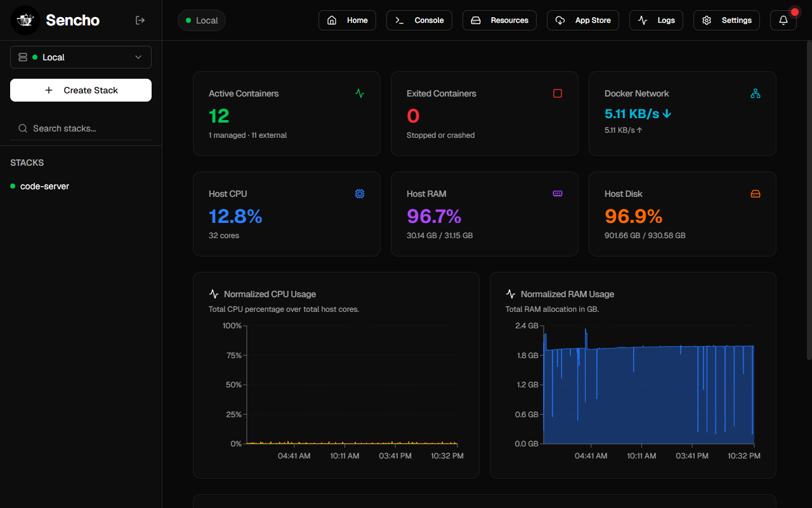Viewport: 812px width, 508px height.
Task: Click the Docker Network topology icon
Action: [756, 93]
